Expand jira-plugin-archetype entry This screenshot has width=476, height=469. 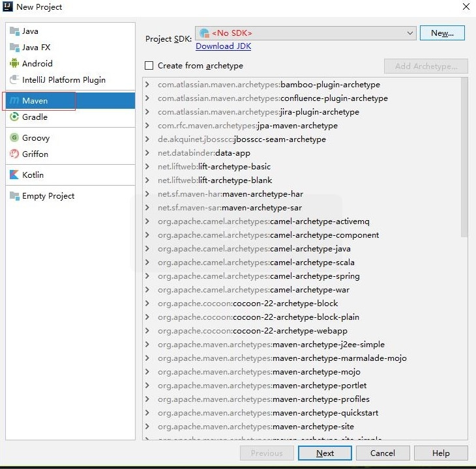pyautogui.click(x=147, y=111)
